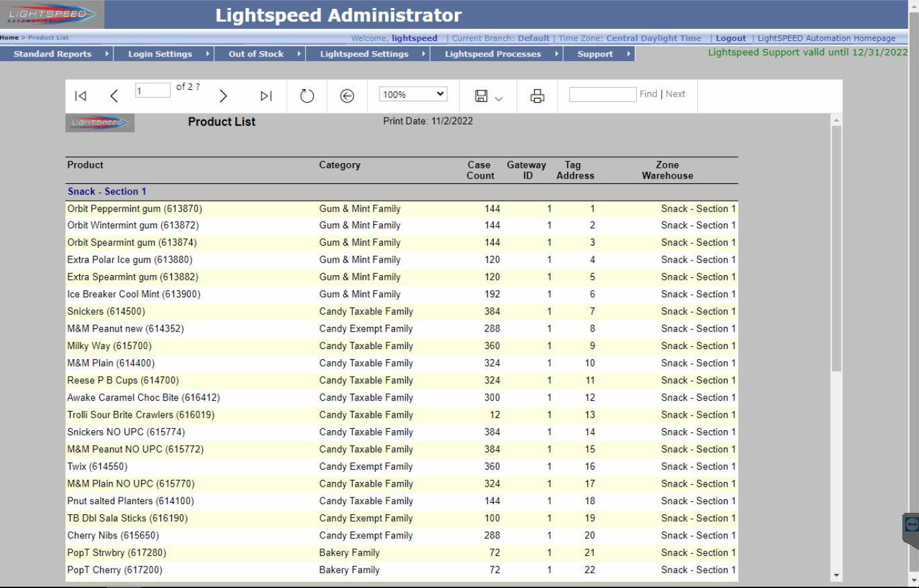Click the Product column header
The width and height of the screenshot is (919, 588).
click(x=85, y=164)
